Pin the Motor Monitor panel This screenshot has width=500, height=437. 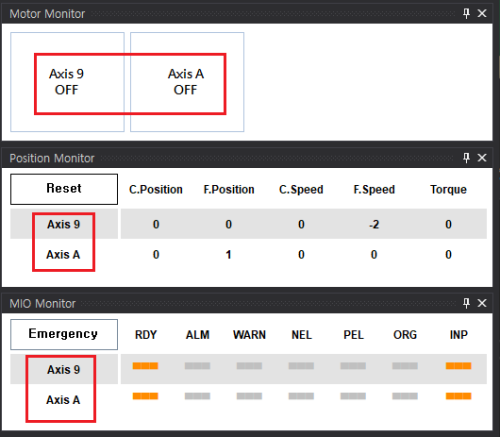click(x=466, y=14)
